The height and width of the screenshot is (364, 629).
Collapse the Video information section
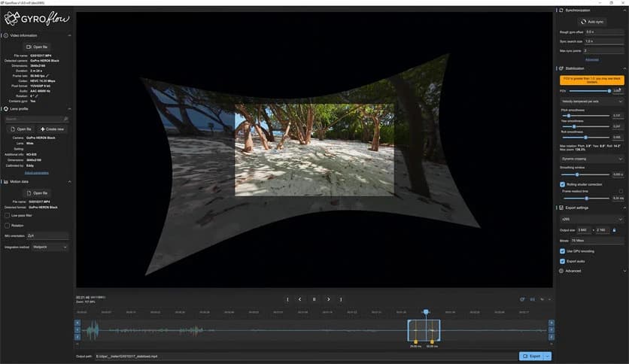tap(69, 35)
